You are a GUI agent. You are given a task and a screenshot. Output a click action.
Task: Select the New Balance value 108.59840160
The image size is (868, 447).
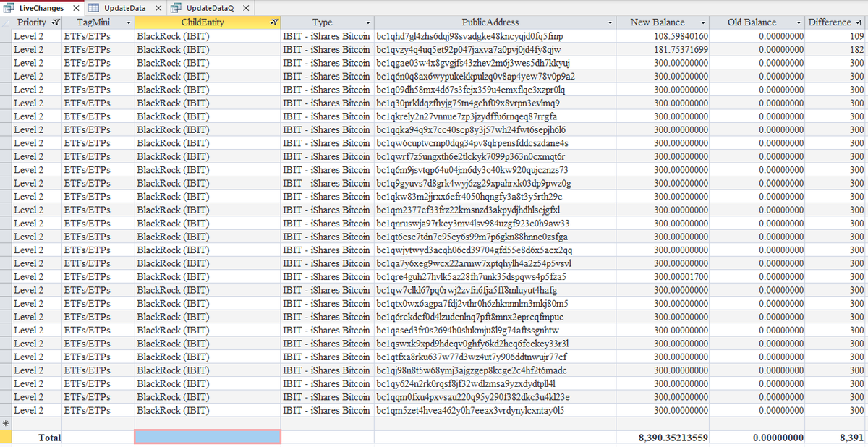pyautogui.click(x=681, y=36)
